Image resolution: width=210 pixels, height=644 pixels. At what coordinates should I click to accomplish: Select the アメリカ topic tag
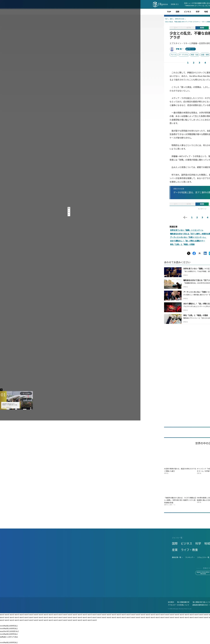point(173,55)
